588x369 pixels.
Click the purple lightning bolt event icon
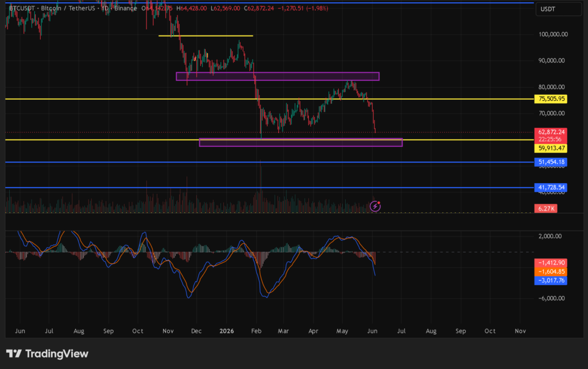pyautogui.click(x=375, y=206)
